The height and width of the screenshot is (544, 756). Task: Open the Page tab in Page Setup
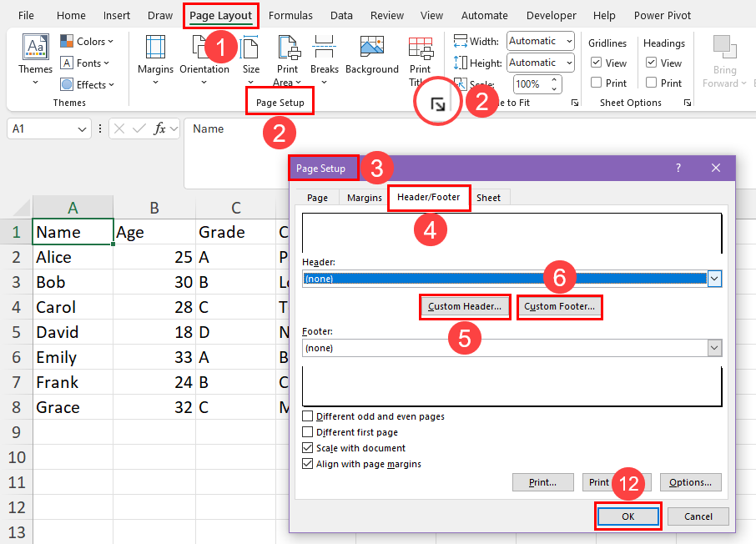pos(317,198)
